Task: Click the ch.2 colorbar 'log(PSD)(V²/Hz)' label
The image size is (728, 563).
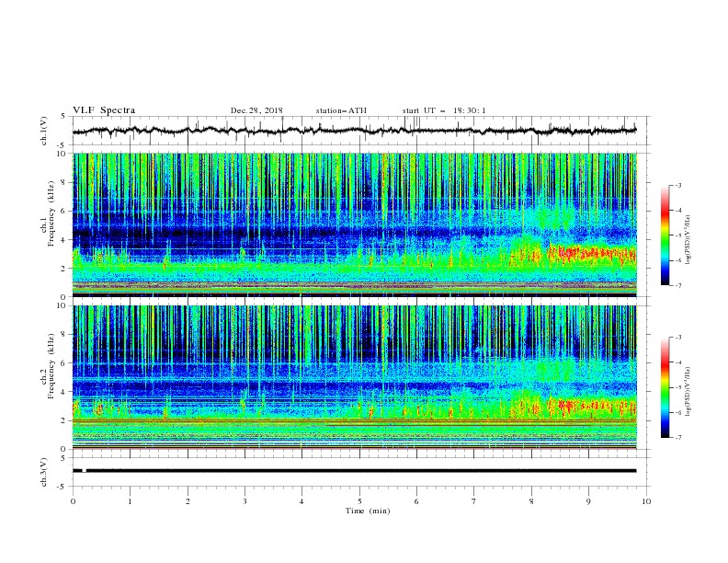Action: click(x=688, y=392)
